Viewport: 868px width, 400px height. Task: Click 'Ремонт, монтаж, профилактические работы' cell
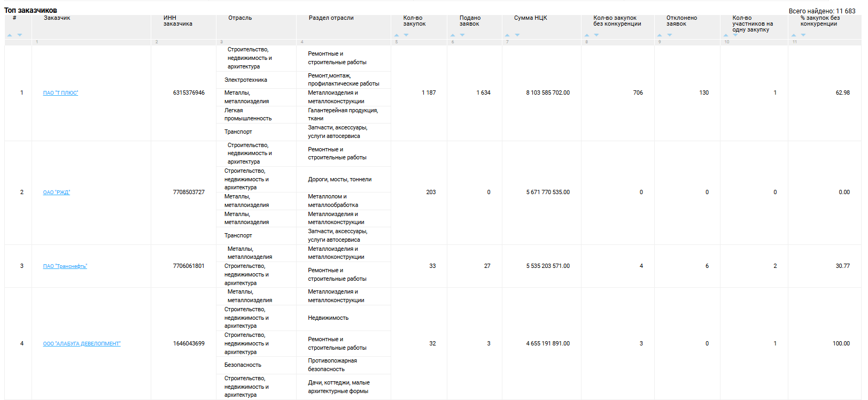(x=344, y=80)
